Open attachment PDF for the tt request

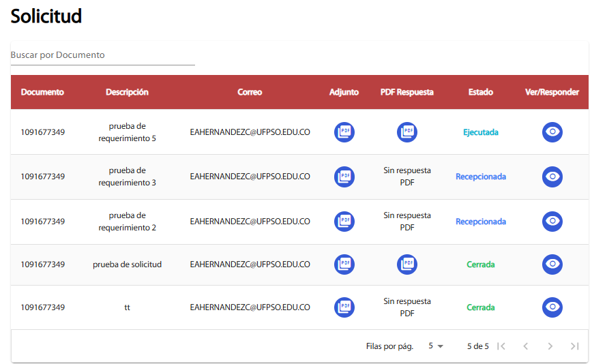coord(344,307)
